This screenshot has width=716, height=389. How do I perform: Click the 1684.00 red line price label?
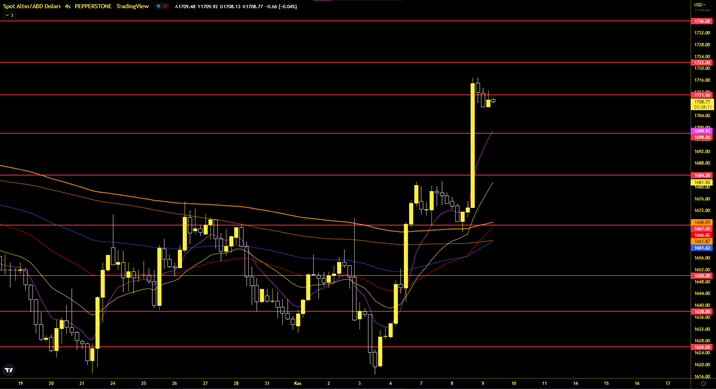click(702, 175)
